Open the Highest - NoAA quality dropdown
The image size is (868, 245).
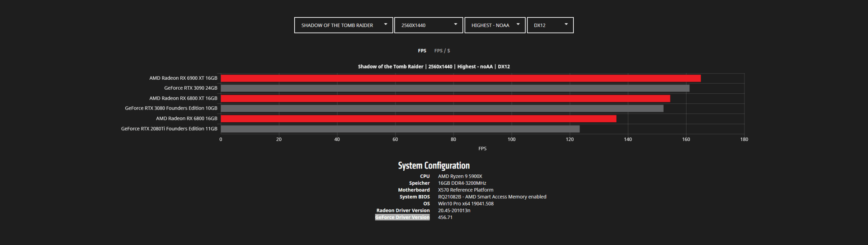point(495,25)
